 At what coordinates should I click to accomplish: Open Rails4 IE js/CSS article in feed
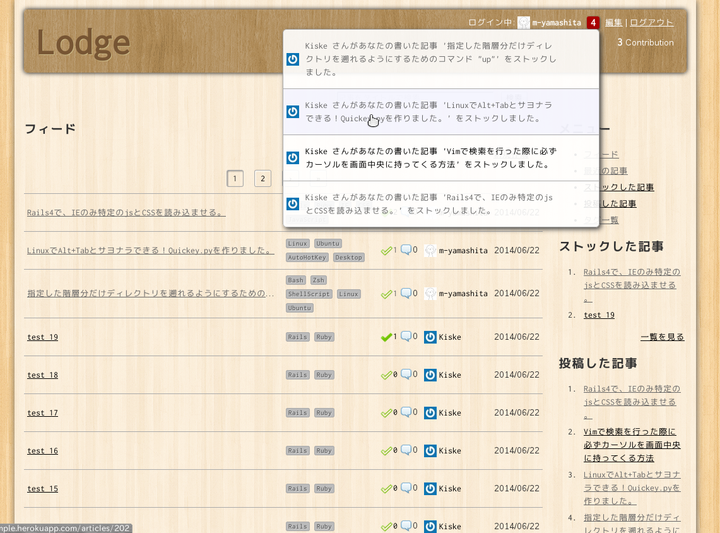coord(126,213)
